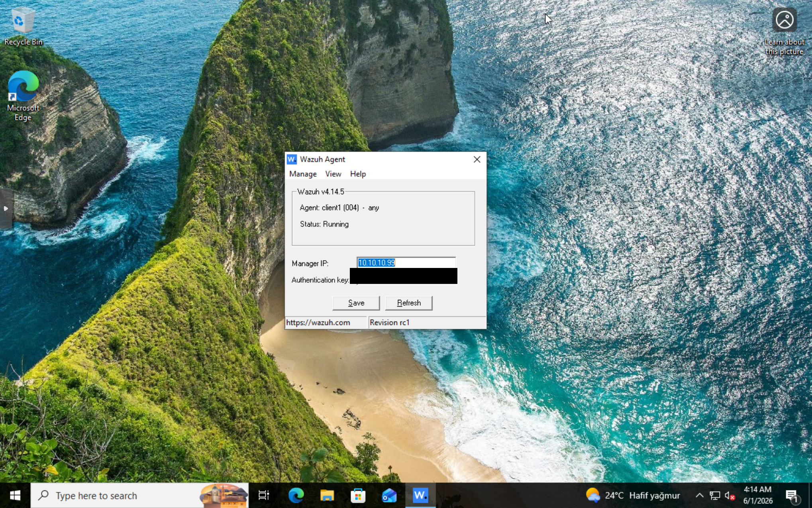Click the Status: Running text
812x508 pixels.
tap(324, 224)
